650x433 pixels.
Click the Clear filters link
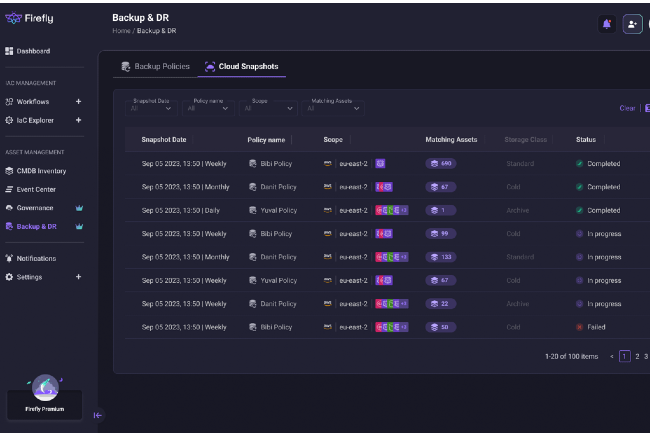[627, 108]
